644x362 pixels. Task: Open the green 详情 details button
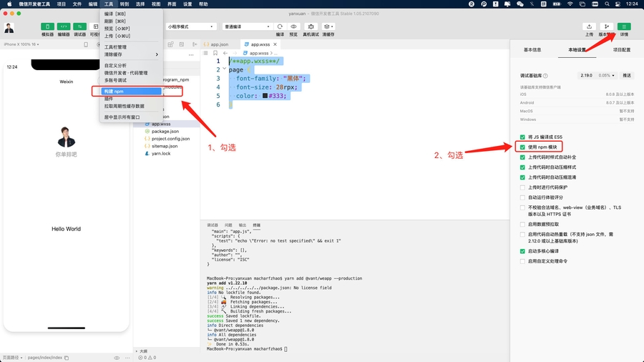(624, 26)
